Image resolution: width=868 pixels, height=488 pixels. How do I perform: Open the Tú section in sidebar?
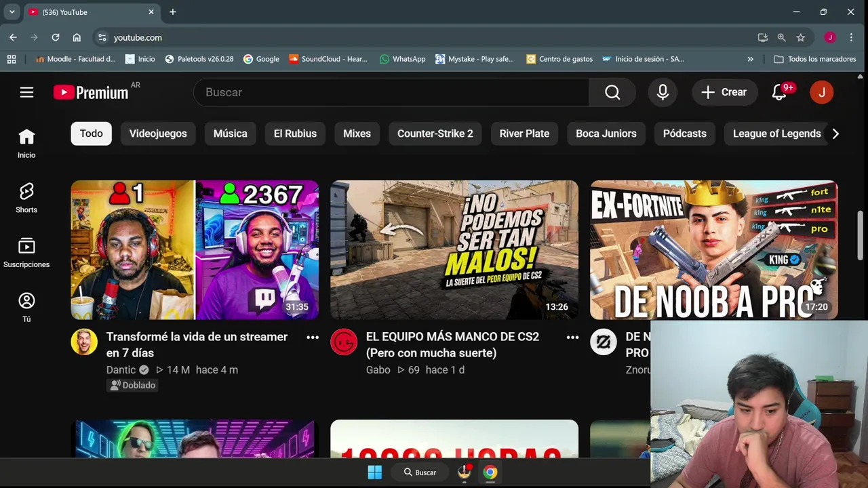(x=26, y=307)
